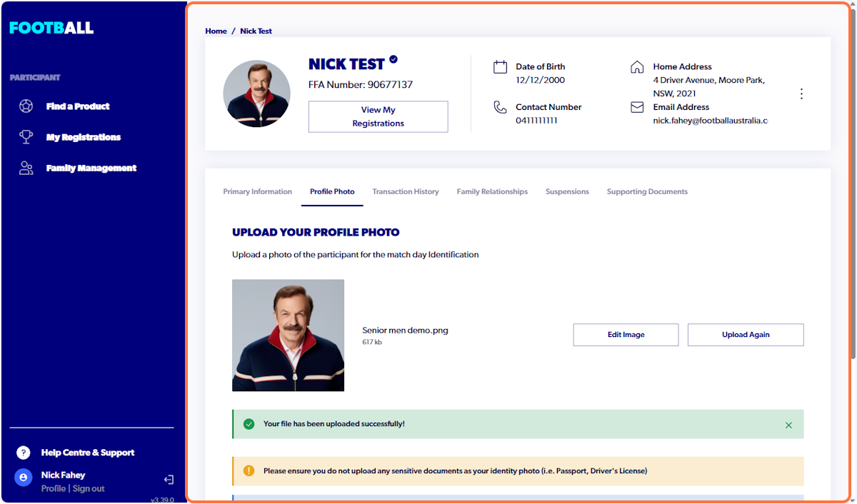Click the Upload Again button
The width and height of the screenshot is (857, 504).
point(746,335)
